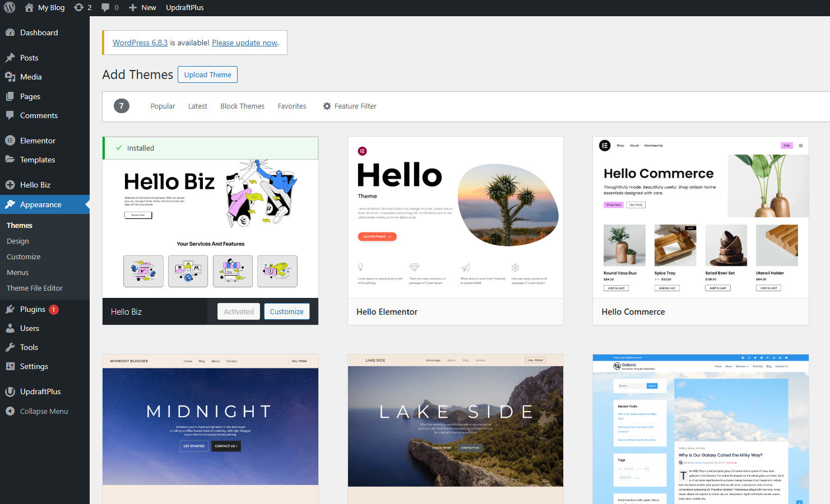Screen dimensions: 830x504
Task: Click the Upload Theme button
Action: (x=207, y=74)
